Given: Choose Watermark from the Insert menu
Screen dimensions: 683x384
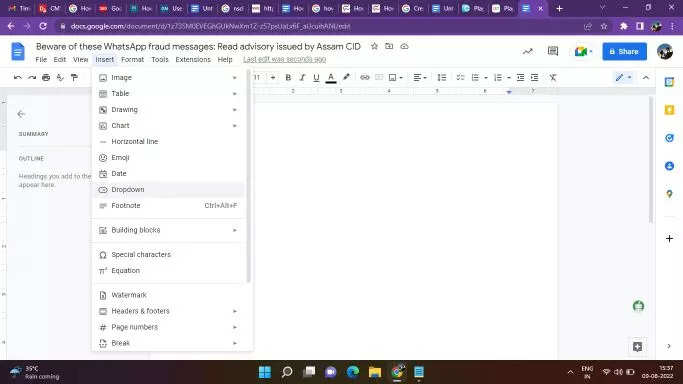Looking at the screenshot, I should (169, 295).
